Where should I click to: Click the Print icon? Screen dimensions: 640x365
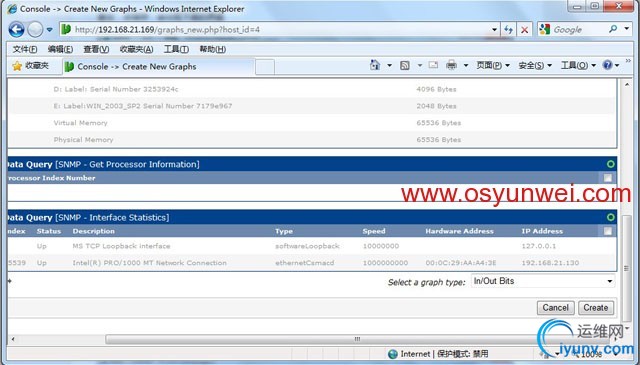pyautogui.click(x=451, y=65)
